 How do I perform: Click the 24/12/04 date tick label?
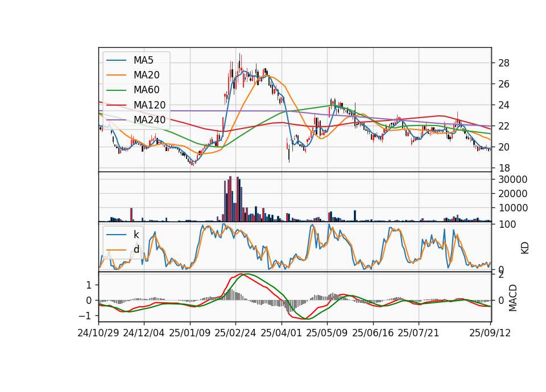tap(144, 333)
